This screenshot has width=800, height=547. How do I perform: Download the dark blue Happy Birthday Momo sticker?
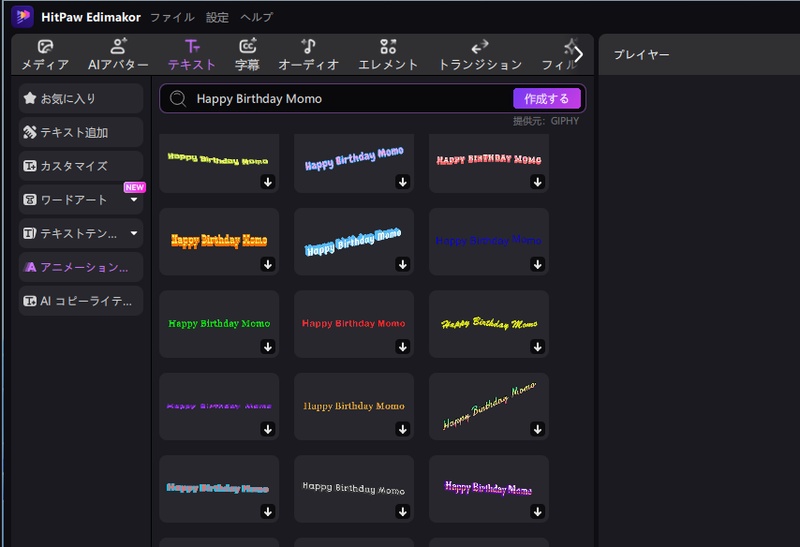(x=537, y=264)
